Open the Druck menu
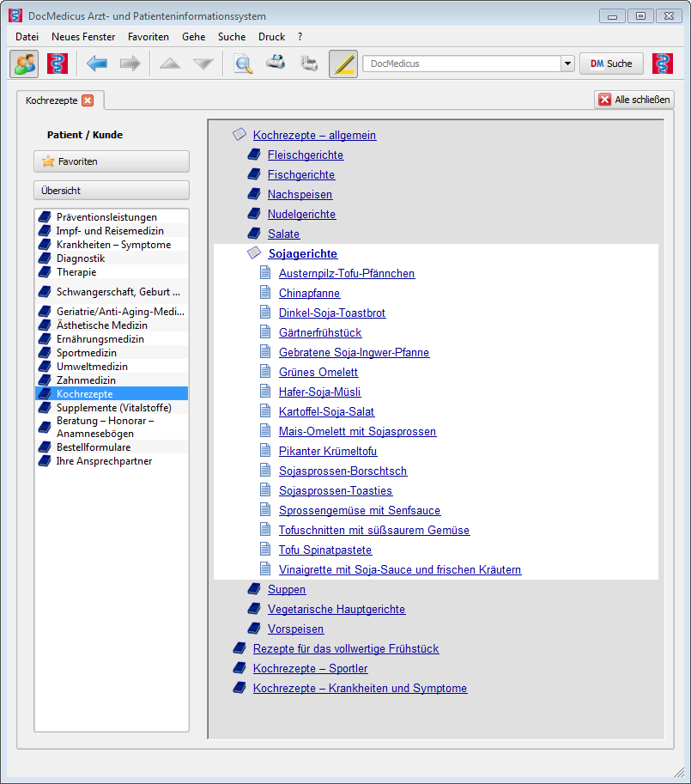 (x=272, y=37)
